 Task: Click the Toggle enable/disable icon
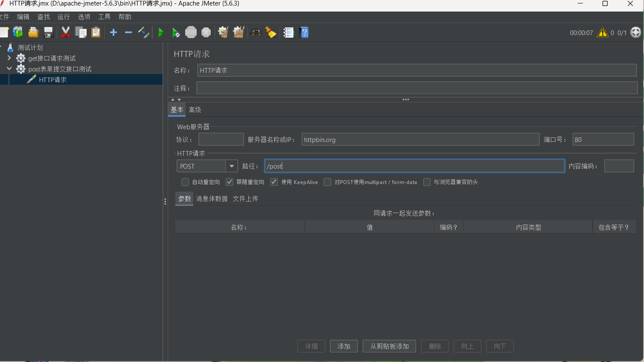point(143,33)
